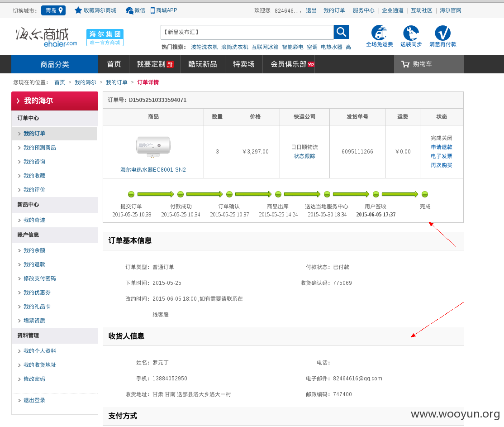Screen dimensions: 504x427
Task: Open 我的奇迹 in the sidebar
Action: [x=34, y=220]
